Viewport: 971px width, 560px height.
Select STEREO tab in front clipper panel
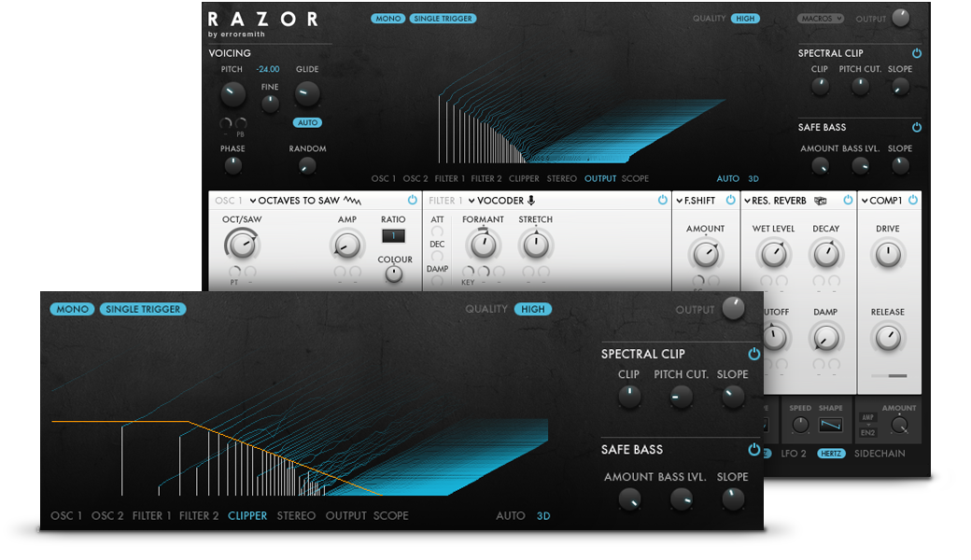[x=296, y=515]
